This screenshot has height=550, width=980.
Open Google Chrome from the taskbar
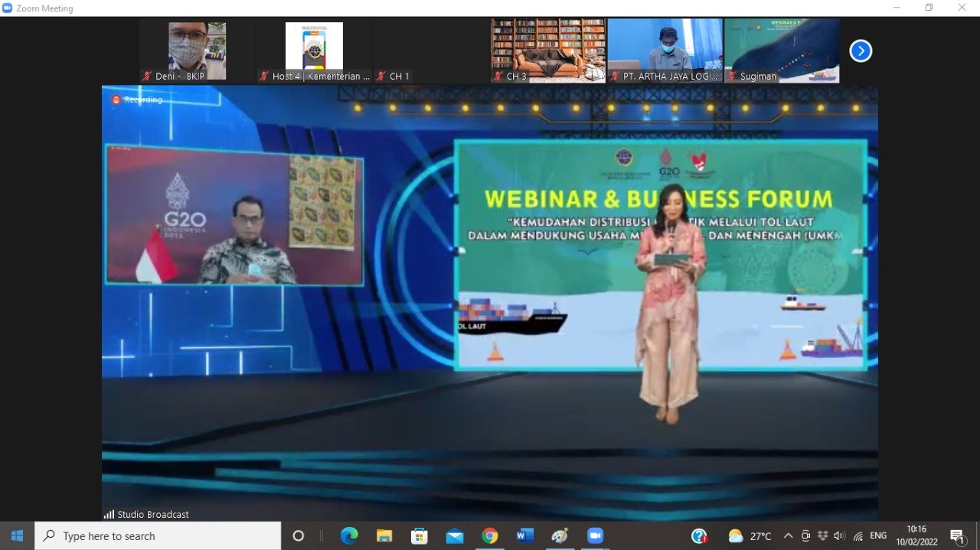point(490,536)
